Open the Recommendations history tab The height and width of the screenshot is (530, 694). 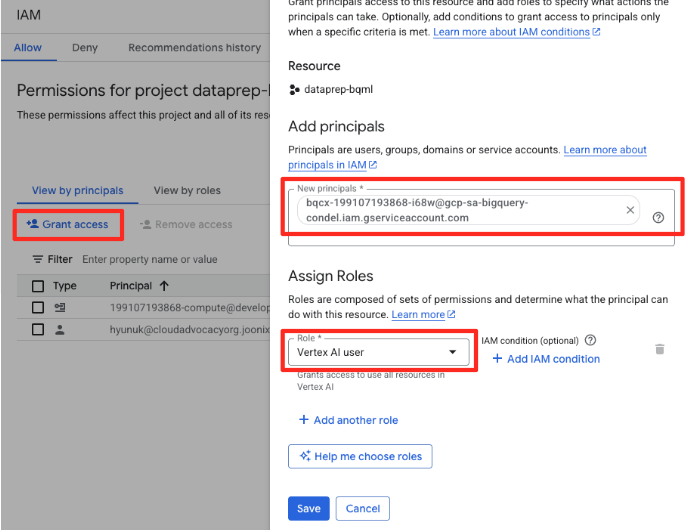click(194, 48)
